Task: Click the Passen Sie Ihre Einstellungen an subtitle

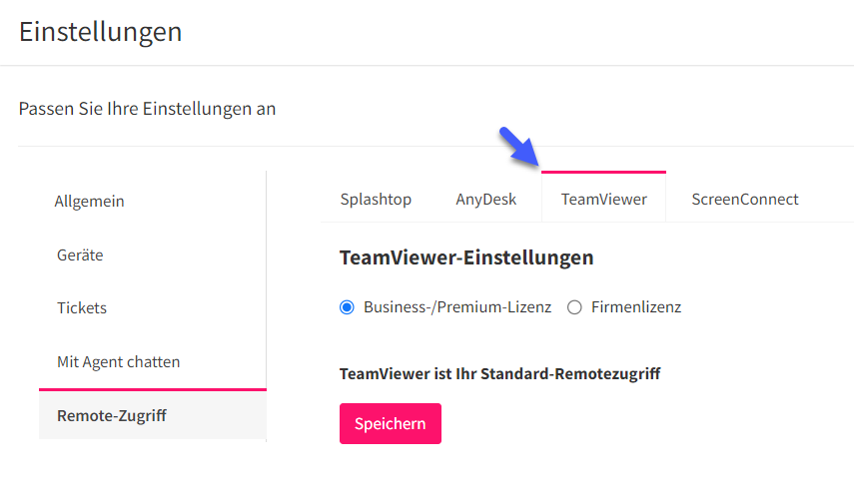Action: (147, 109)
